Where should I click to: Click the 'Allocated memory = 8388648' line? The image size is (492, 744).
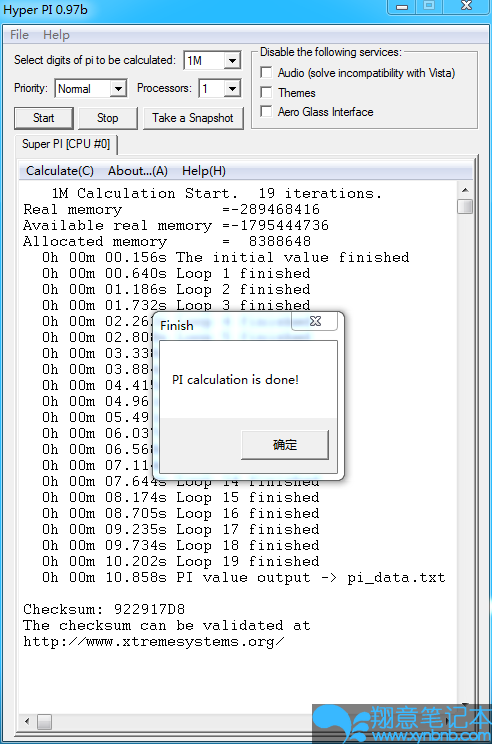click(x=167, y=242)
